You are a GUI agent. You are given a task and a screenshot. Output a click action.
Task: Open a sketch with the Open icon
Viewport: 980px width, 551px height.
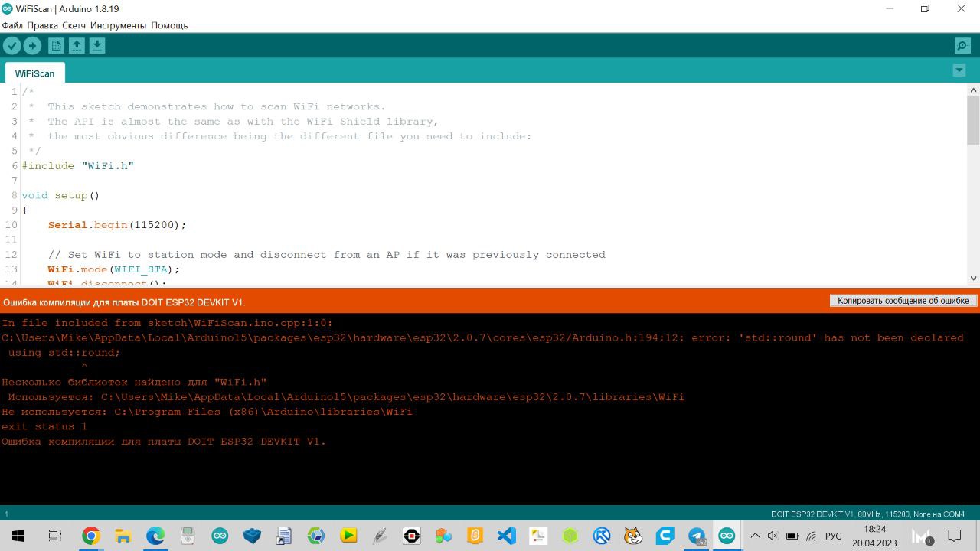[77, 46]
